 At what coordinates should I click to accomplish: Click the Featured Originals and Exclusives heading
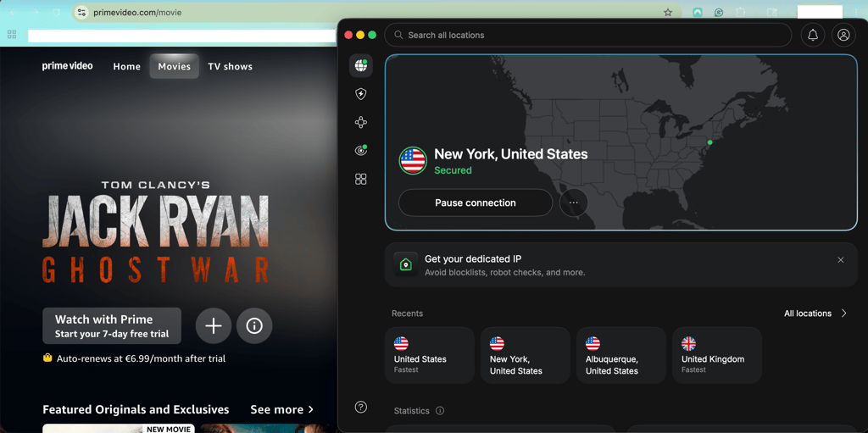[136, 410]
